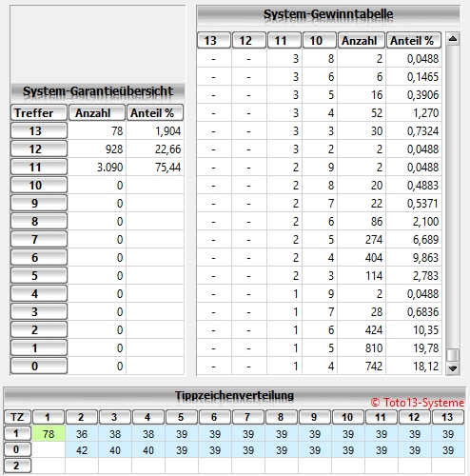Select the Treffer 12 row button

39,149
